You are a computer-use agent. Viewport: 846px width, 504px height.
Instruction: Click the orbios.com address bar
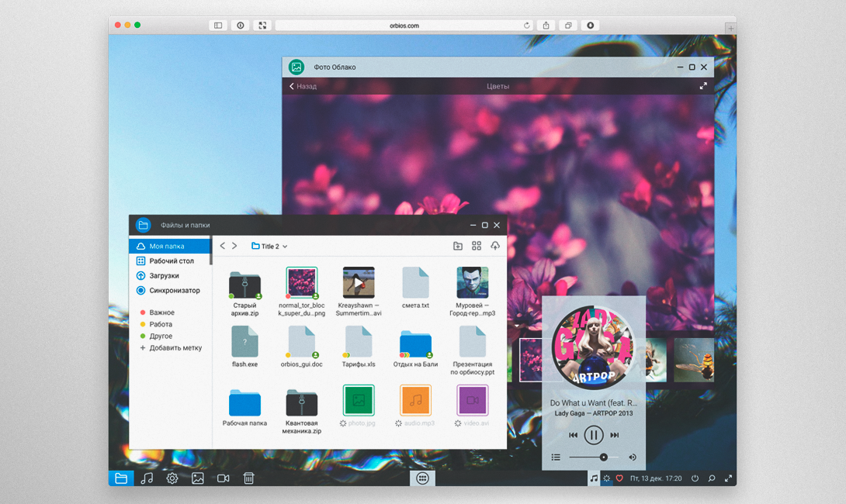click(404, 26)
